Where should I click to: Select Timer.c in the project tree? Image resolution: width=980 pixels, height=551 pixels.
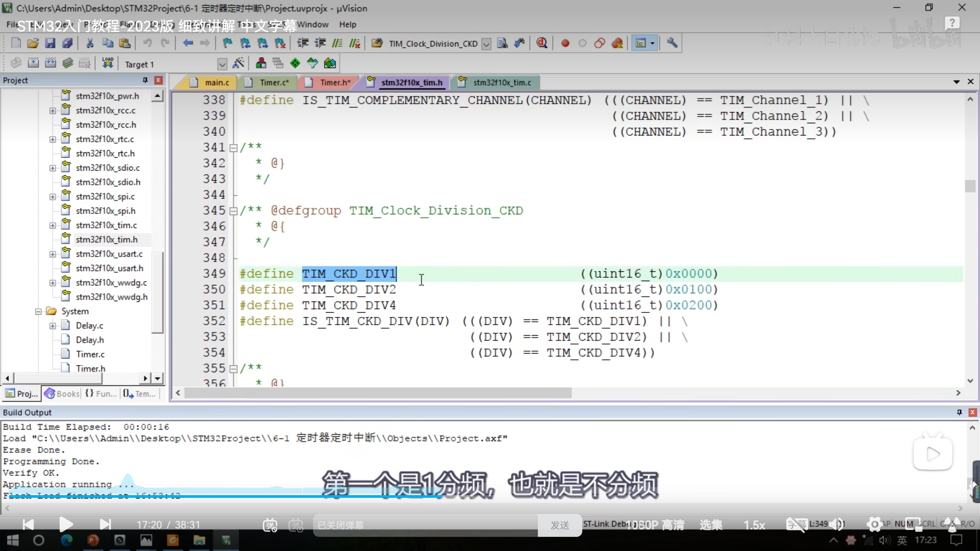coord(90,354)
